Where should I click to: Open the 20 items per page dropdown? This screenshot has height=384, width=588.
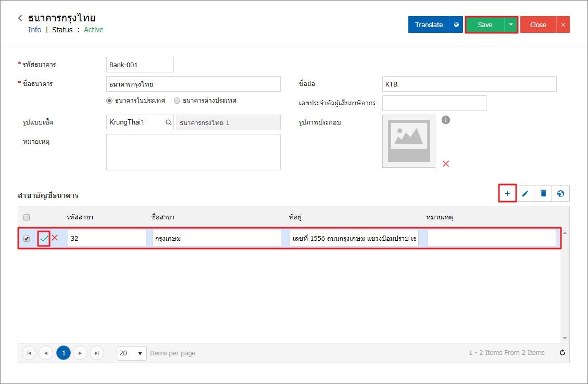click(x=131, y=353)
